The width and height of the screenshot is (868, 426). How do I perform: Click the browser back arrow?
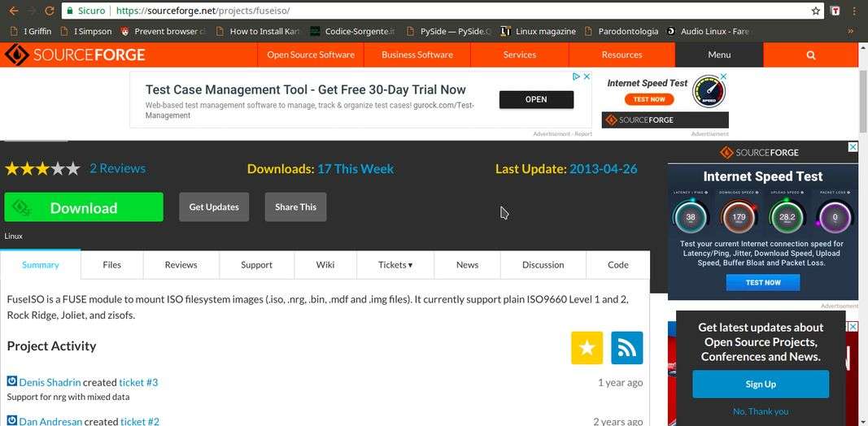pos(13,11)
